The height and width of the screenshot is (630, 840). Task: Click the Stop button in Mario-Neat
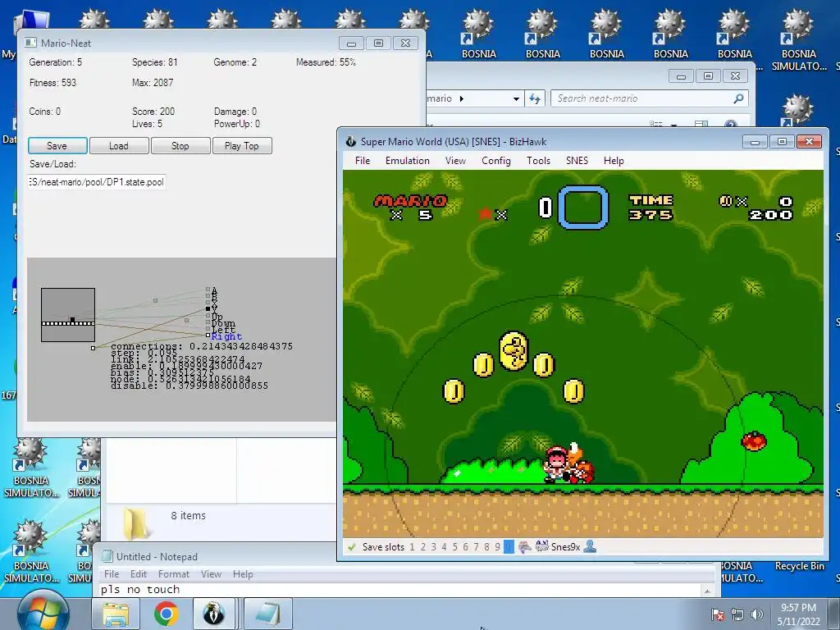click(180, 146)
